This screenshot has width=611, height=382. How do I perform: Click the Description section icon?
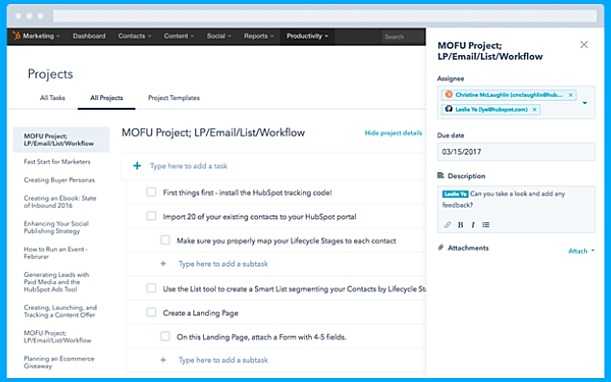point(441,176)
